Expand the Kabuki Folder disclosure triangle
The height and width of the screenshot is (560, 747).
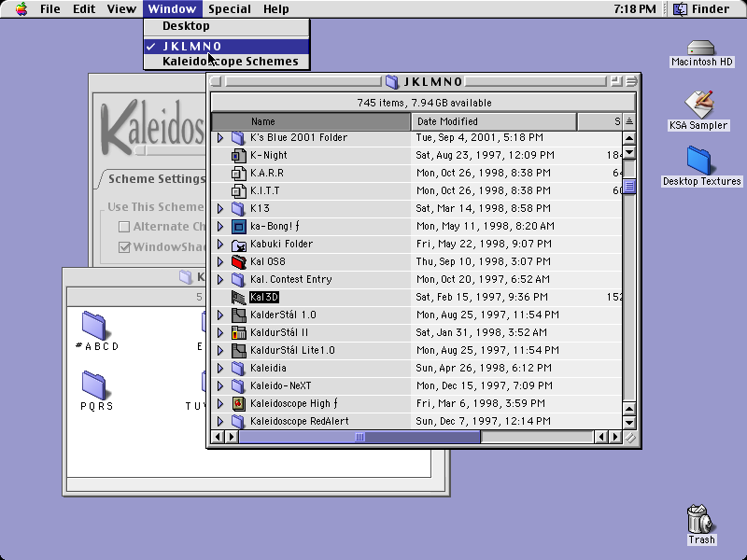pyautogui.click(x=220, y=244)
